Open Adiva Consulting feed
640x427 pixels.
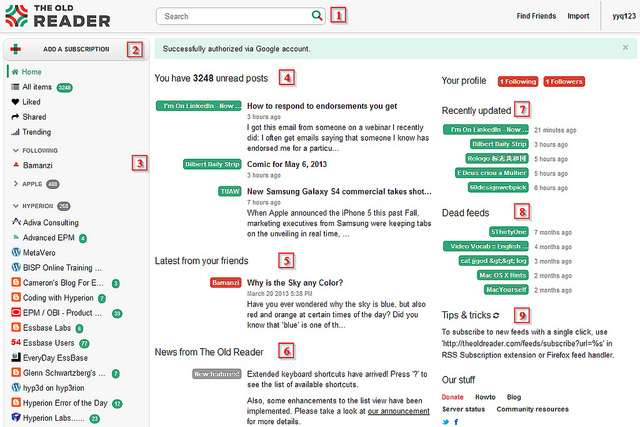(x=51, y=222)
